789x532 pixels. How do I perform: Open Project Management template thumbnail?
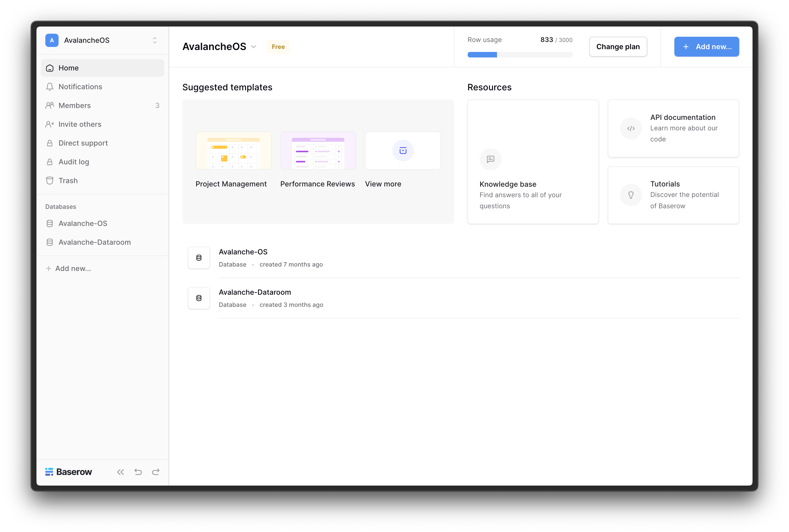click(x=233, y=151)
